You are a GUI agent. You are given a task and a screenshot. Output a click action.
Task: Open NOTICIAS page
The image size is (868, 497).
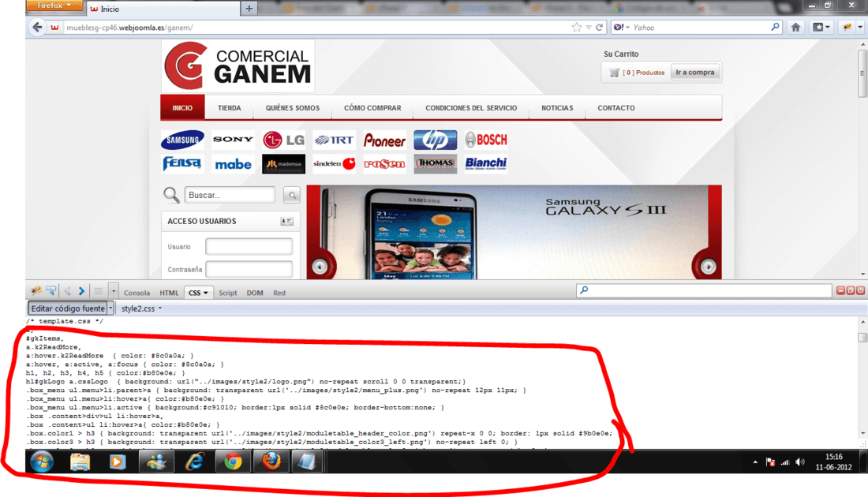coord(557,108)
